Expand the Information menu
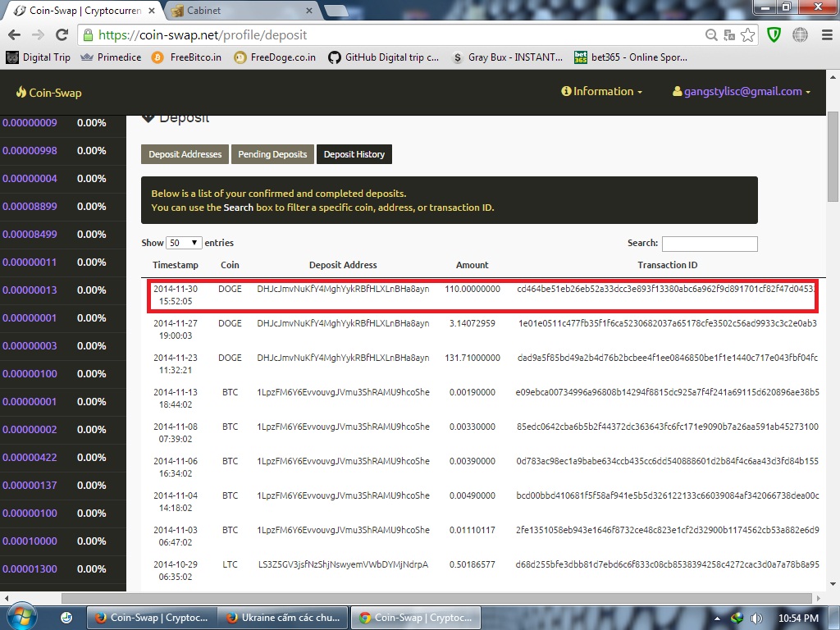Screen dimensions: 840x630 [601, 92]
